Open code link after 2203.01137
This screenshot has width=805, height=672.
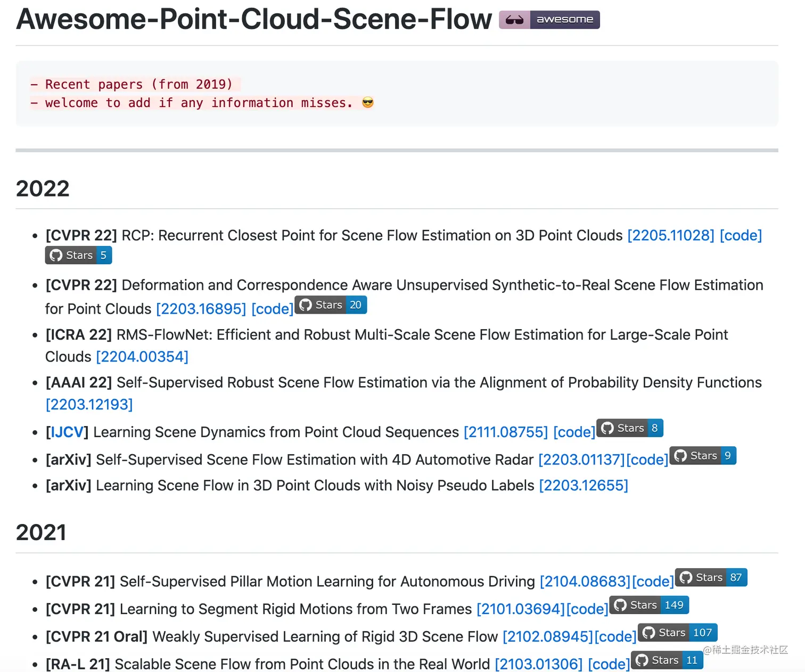647,460
